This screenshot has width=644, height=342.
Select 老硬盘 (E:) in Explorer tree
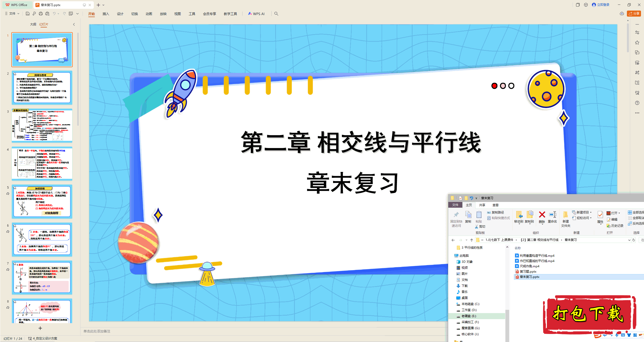point(468,316)
